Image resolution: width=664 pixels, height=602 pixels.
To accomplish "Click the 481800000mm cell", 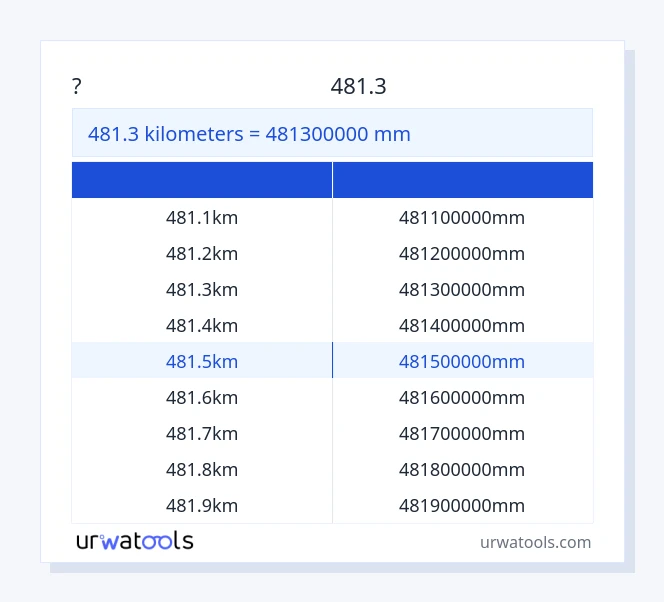I will pos(462,469).
